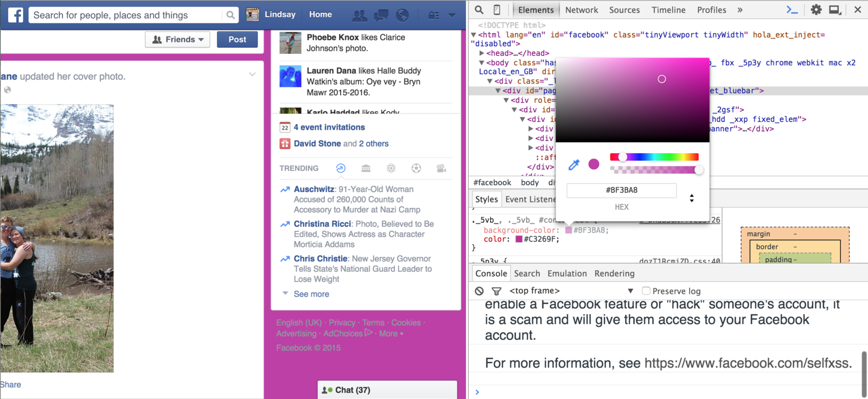Show the DevTools console drawer icon
The image size is (868, 399).
(x=792, y=9)
